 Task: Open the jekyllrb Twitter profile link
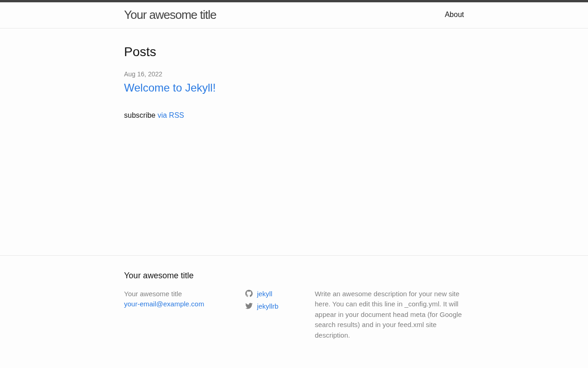[267, 306]
